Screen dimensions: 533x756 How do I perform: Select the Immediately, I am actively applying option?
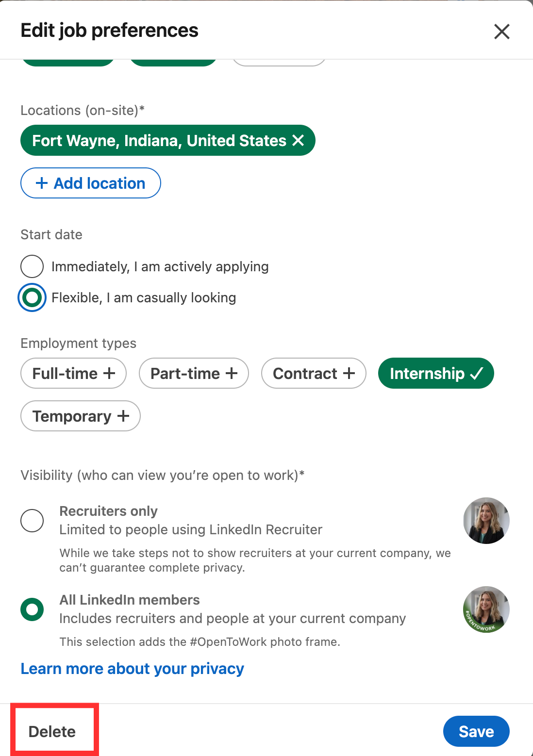point(32,266)
